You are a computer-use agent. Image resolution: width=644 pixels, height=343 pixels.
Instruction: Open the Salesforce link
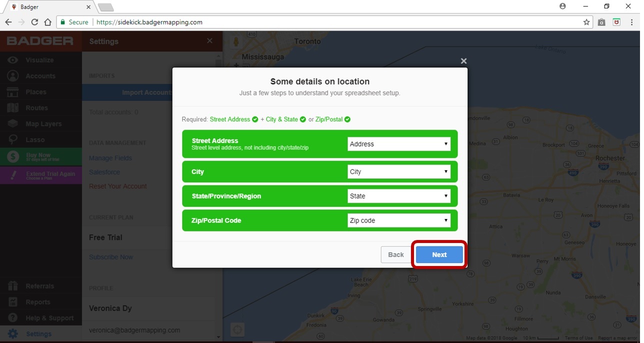pos(104,172)
